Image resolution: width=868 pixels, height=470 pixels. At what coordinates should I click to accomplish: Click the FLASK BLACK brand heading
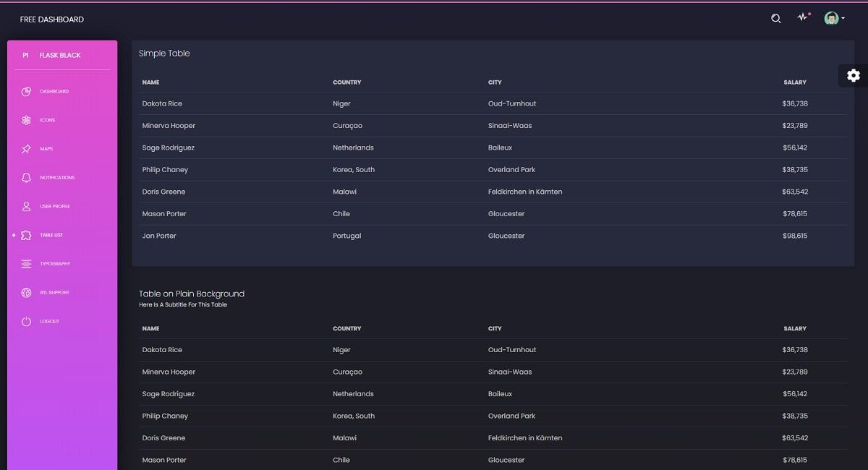pyautogui.click(x=61, y=54)
